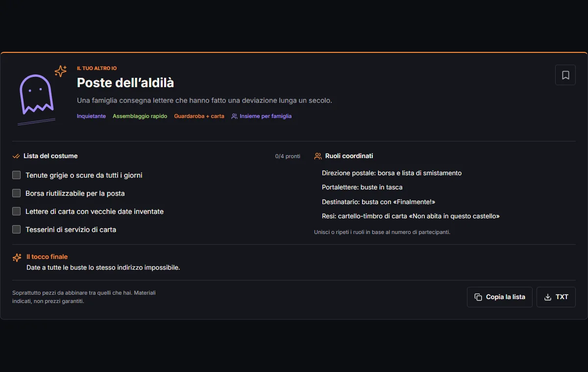Click the disclaimer 'Soprattutto pezzi da abbinare…'
The image size is (588, 372).
click(84, 297)
